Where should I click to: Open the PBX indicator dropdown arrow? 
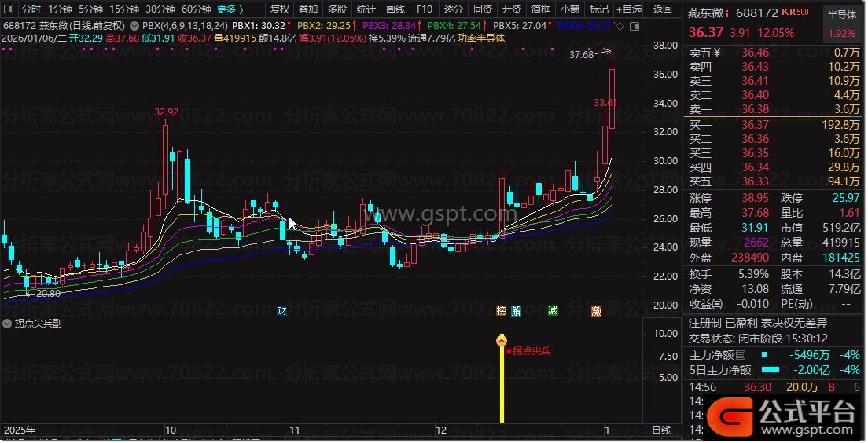coord(135,25)
